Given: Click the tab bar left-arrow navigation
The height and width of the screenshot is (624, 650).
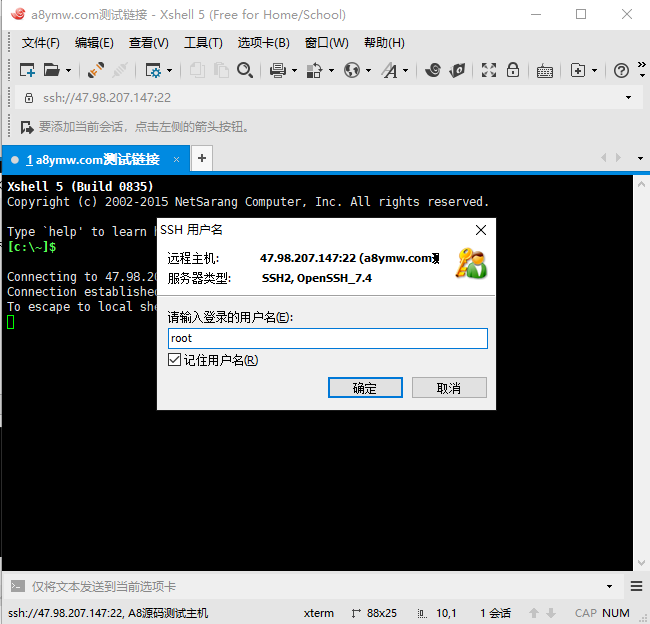Looking at the screenshot, I should 604,158.
